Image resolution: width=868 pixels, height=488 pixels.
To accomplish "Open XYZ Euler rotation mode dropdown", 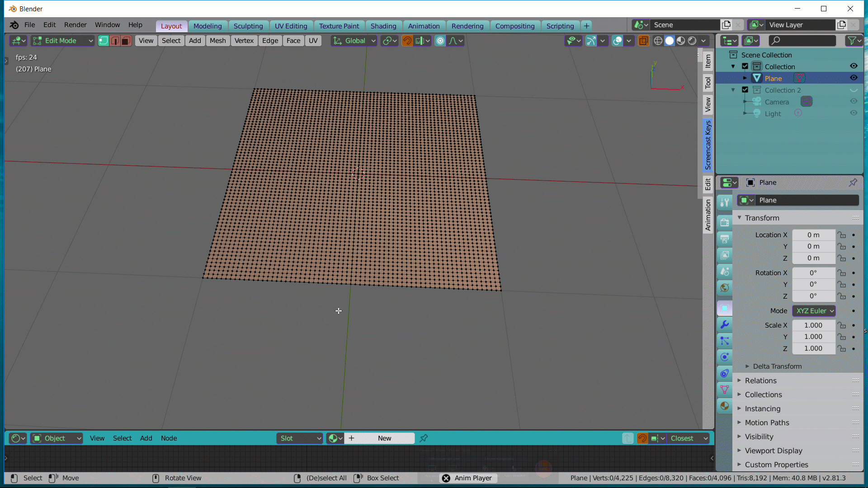I will (814, 311).
